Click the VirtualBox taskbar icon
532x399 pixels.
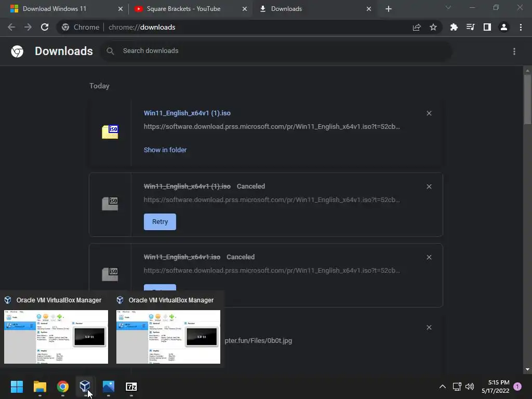pyautogui.click(x=85, y=387)
